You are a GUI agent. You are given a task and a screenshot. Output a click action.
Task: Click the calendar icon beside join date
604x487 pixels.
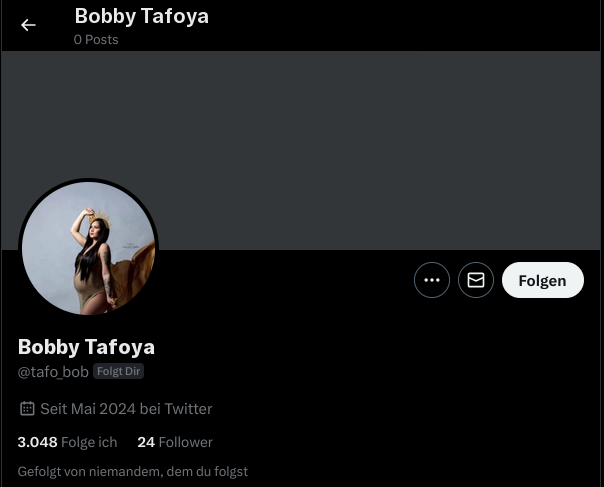point(27,408)
